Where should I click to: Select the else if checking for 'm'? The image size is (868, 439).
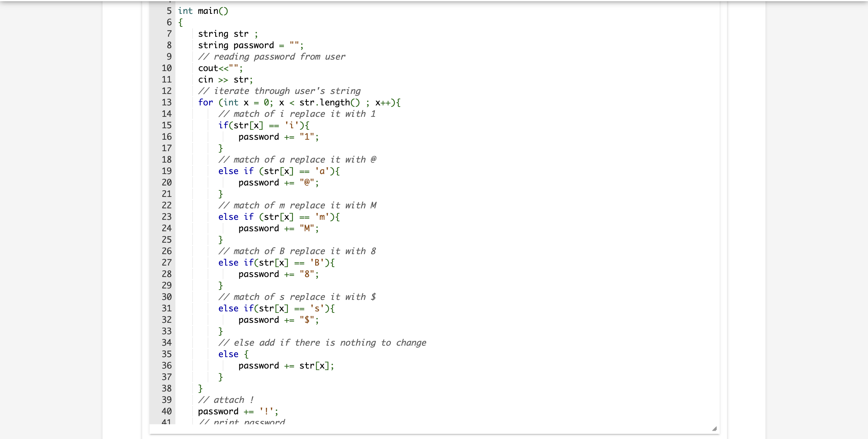click(279, 217)
